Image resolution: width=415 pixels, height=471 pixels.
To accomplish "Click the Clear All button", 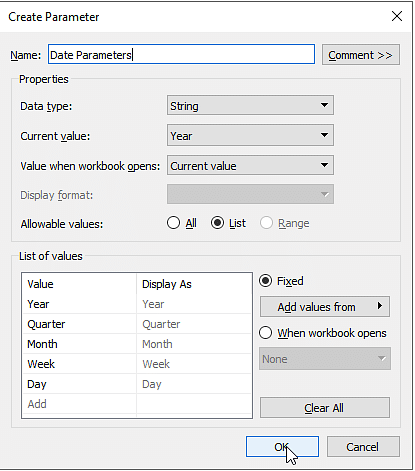I will [x=325, y=407].
